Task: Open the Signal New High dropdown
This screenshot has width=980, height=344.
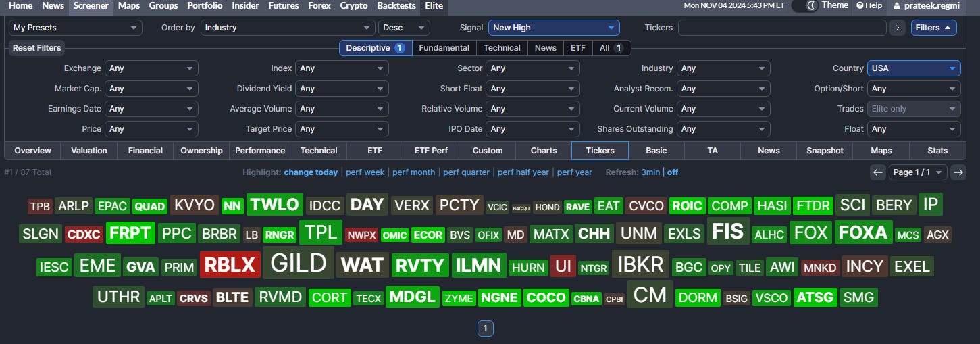Action: [554, 28]
